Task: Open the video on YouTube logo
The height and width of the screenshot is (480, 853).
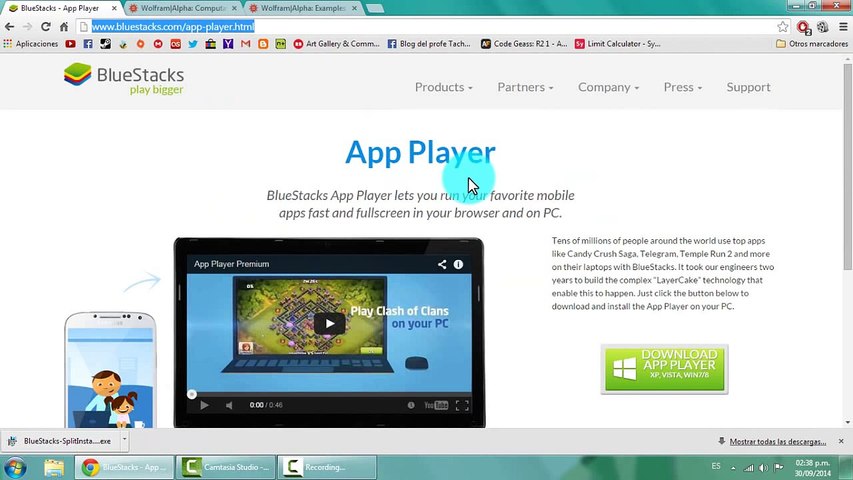Action: coord(436,405)
